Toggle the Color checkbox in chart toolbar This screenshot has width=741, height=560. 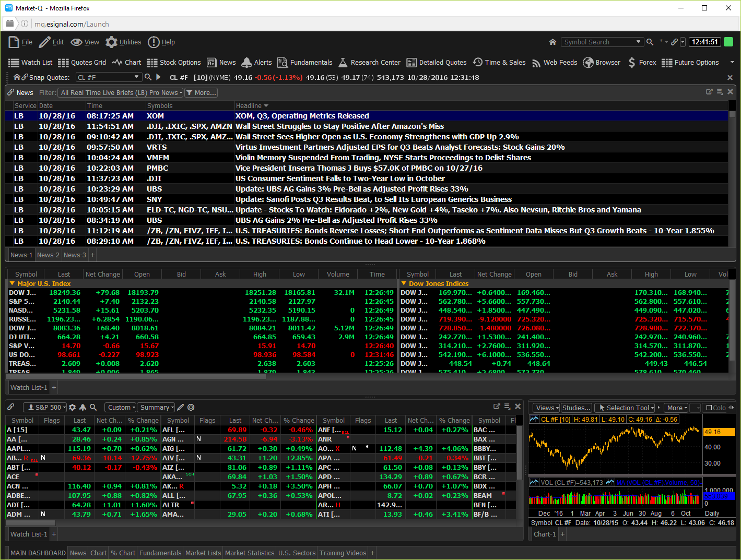[x=709, y=408]
